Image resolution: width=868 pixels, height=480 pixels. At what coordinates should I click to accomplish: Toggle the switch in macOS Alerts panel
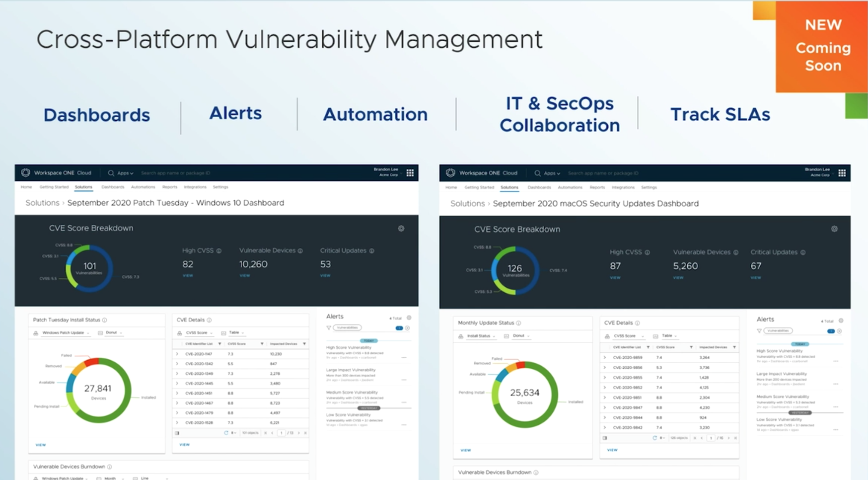point(831,330)
